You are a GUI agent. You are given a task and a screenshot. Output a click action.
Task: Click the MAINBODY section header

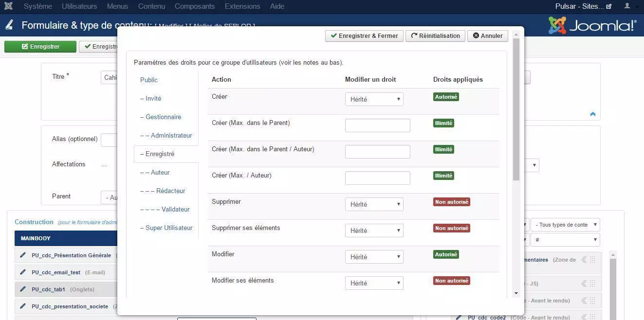coord(66,238)
